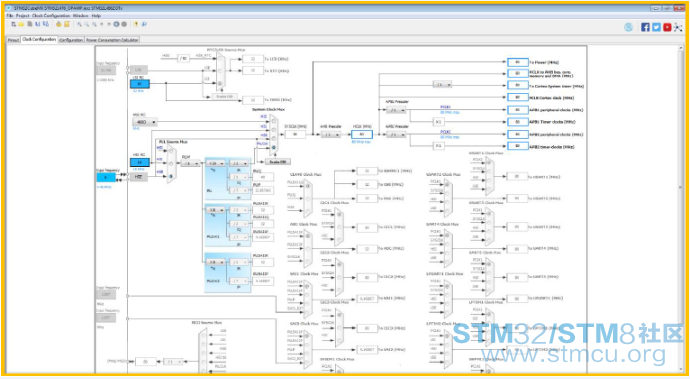Viewport: 690px width, 379px height.
Task: Open the Clock Configuration menu
Action: click(x=51, y=16)
